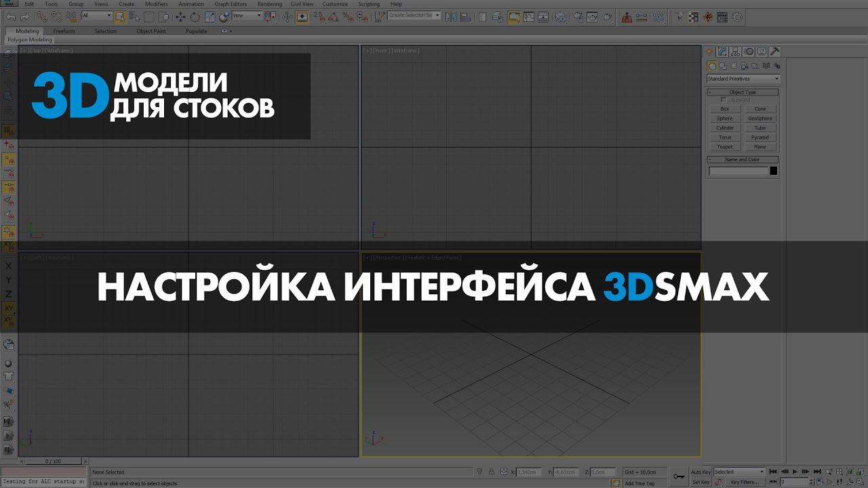Open the View reference coordinate dropdown

pos(247,15)
